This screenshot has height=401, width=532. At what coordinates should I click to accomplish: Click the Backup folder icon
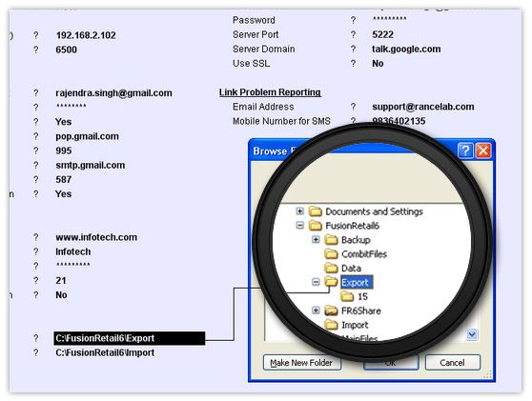point(331,240)
